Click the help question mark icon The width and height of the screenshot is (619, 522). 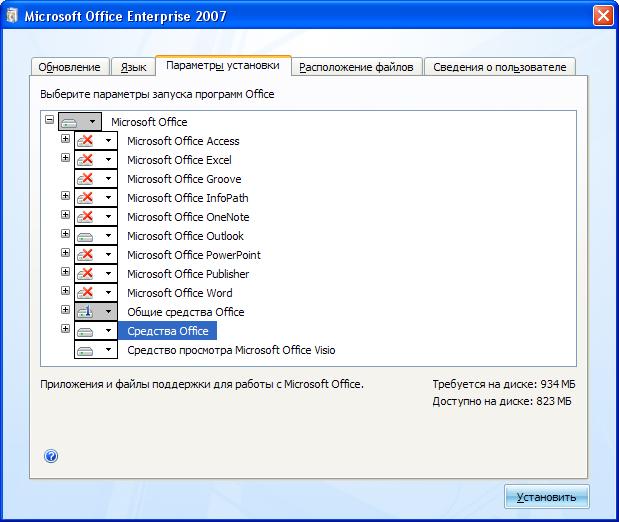[x=51, y=456]
